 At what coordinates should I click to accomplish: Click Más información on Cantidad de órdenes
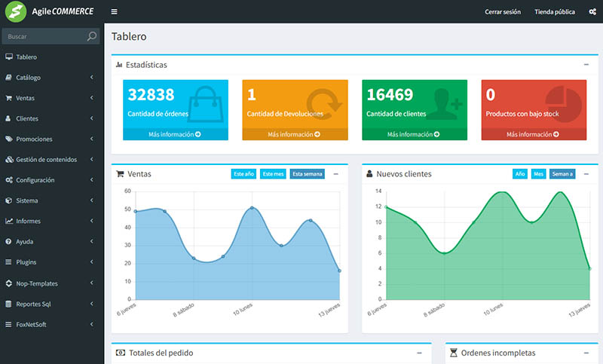[x=176, y=134]
